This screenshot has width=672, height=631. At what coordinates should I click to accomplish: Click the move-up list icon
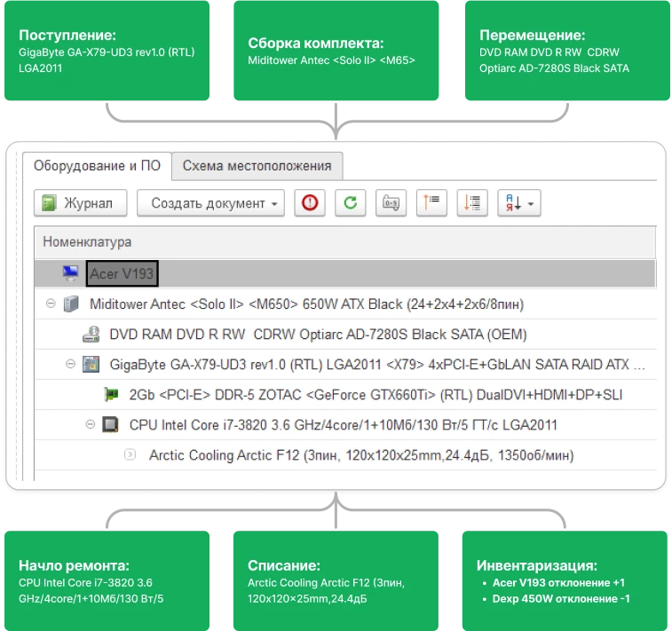pyautogui.click(x=431, y=202)
